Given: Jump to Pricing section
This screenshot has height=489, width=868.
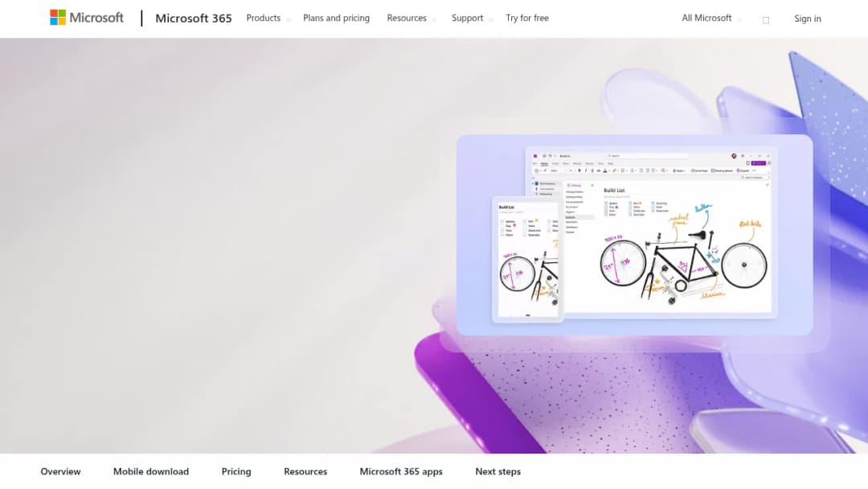Looking at the screenshot, I should pos(235,471).
